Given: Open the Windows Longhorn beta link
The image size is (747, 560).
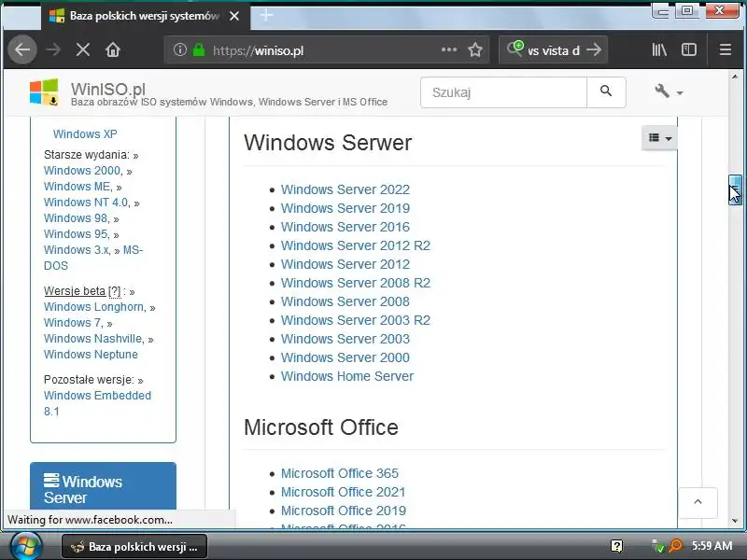Looking at the screenshot, I should coord(94,307).
